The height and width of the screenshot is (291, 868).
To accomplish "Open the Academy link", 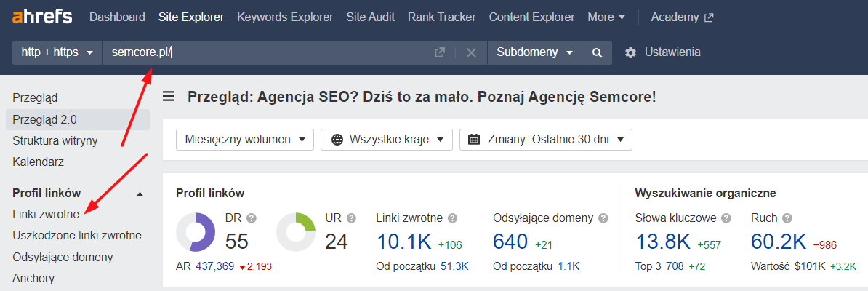I will coord(675,17).
